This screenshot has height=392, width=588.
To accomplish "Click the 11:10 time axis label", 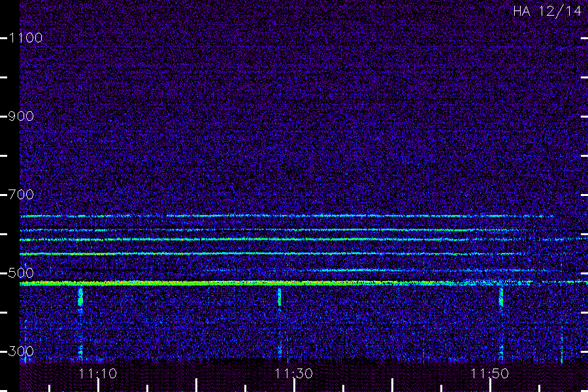I will click(x=98, y=374).
